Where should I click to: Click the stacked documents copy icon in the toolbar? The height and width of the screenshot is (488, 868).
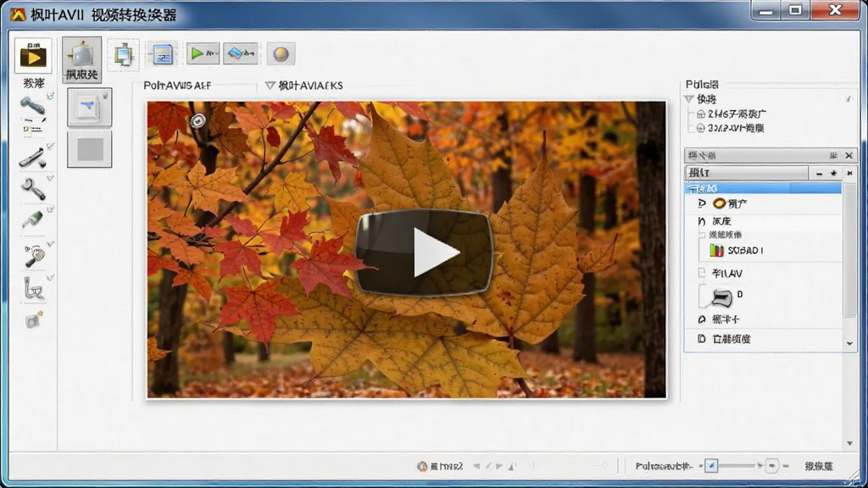click(123, 55)
